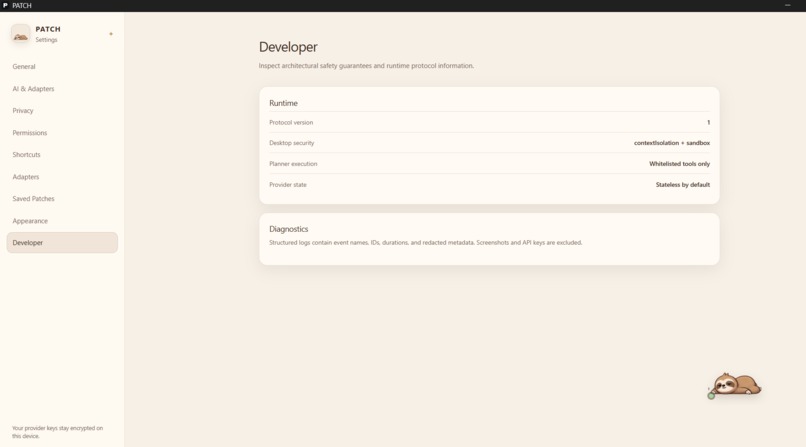Click the Protocol version label
Screen dimensions: 806x447
click(291, 122)
